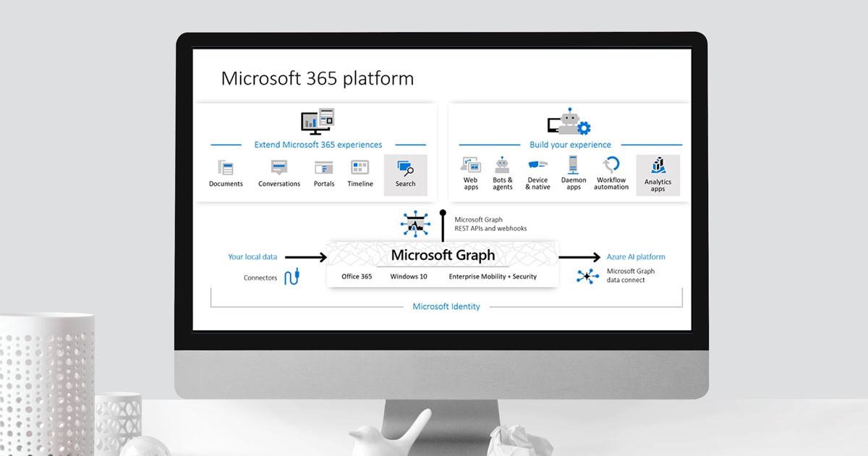Select the Conversations chat icon
Image resolution: width=868 pixels, height=456 pixels.
pos(279,168)
